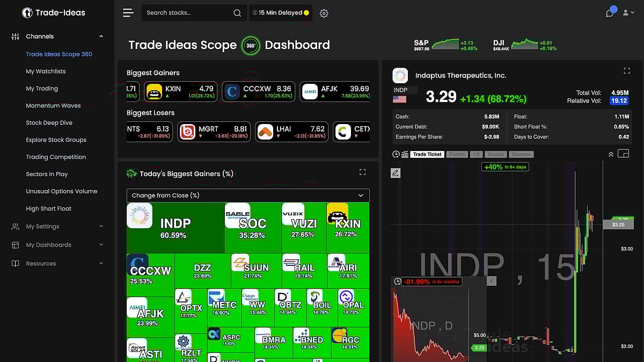Maximize Today's Biggest Gainers panel

pos(362,172)
